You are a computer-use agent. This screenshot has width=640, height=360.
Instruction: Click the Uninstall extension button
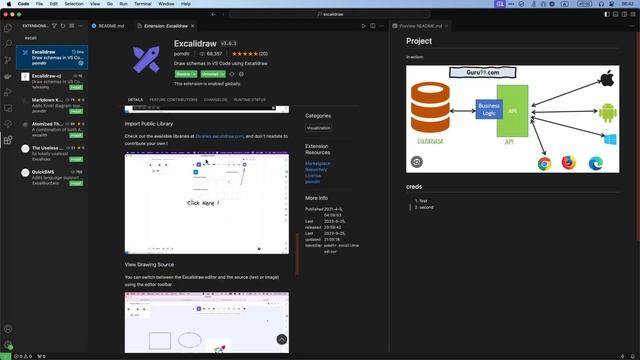tap(210, 74)
